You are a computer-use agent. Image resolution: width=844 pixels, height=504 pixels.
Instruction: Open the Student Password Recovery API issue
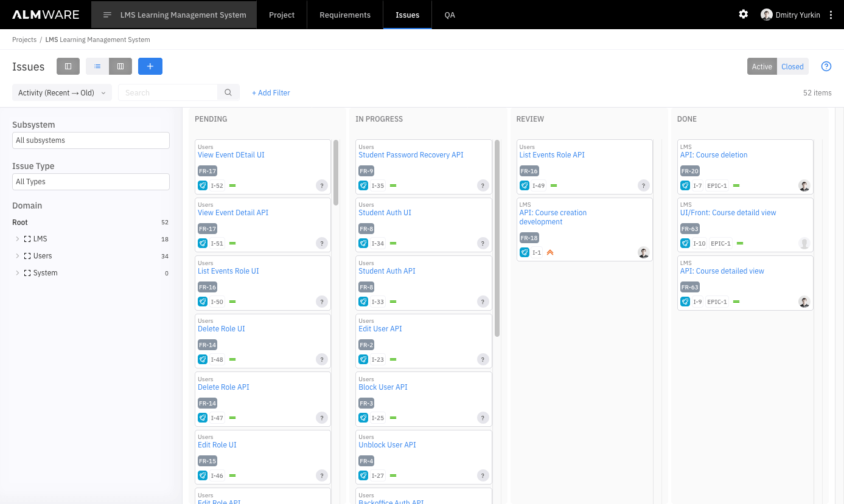click(x=411, y=155)
